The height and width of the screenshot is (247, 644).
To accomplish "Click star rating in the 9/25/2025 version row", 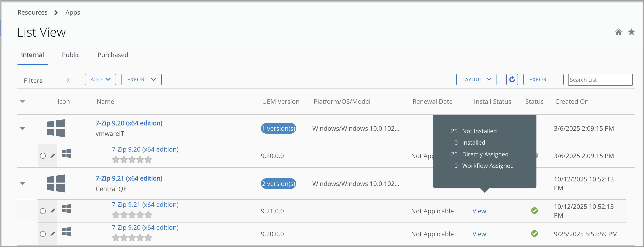I will click(x=132, y=238).
